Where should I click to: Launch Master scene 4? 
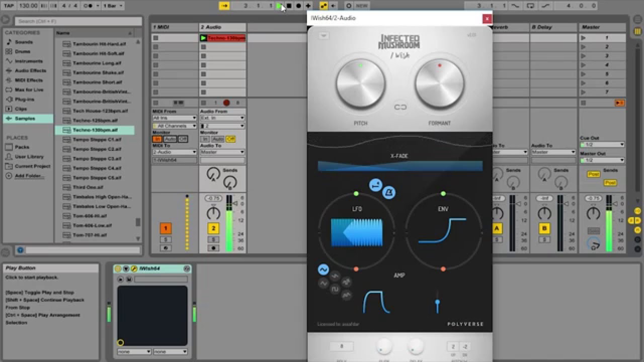(583, 65)
